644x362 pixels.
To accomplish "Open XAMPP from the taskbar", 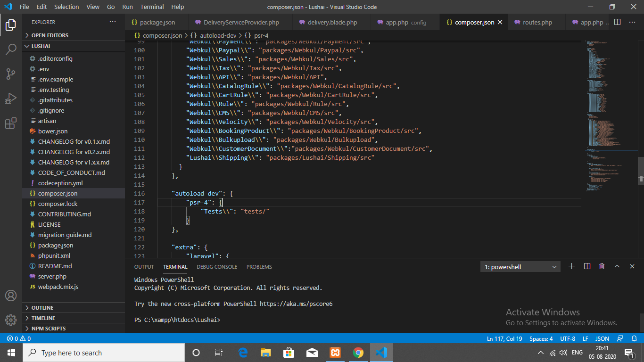I will click(x=335, y=353).
